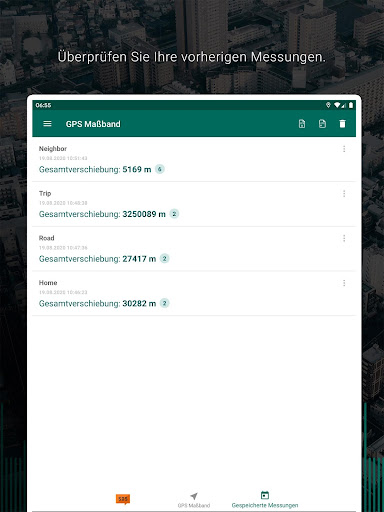Tap the first file export icon
This screenshot has width=384, height=512.
(x=302, y=124)
